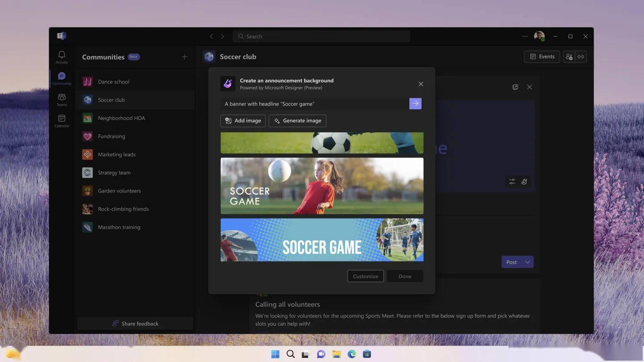
Task: Click the Generate image button
Action: click(297, 121)
